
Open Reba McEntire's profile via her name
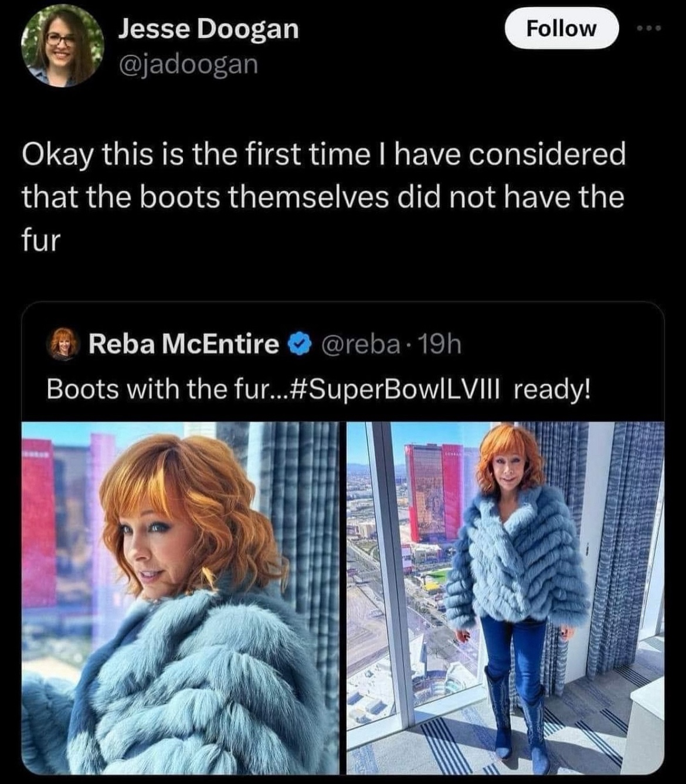(184, 344)
